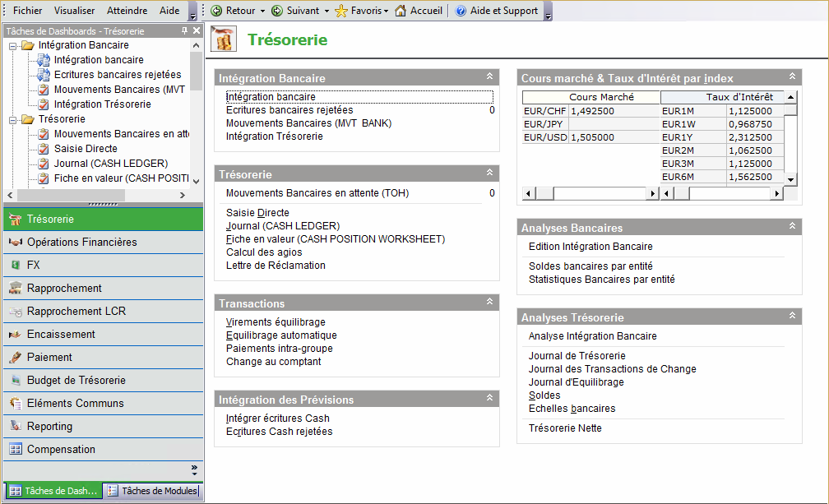This screenshot has height=504, width=829.
Task: Switch to Tâches de Modules tab
Action: [151, 491]
